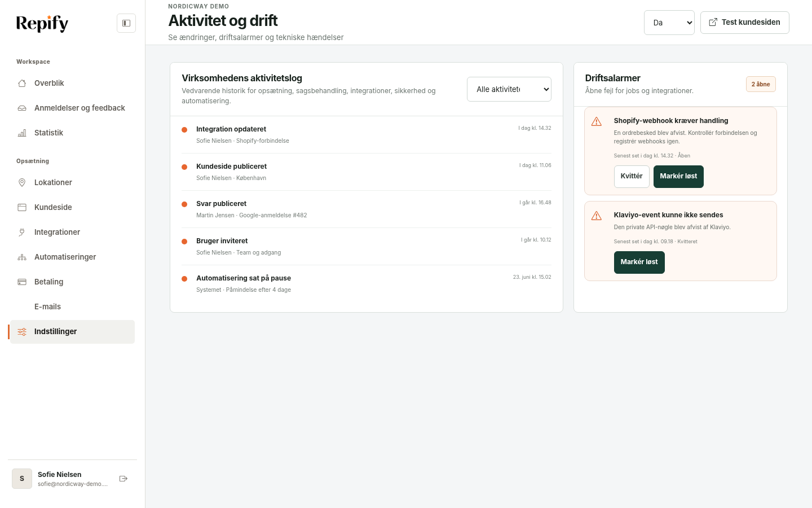Viewport: 812px width, 508px height.
Task: Open Automatiseringer in the sidebar
Action: tap(72, 257)
